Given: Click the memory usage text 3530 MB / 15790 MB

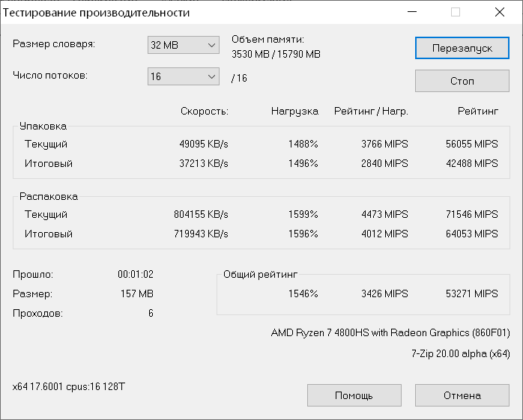Looking at the screenshot, I should point(276,54).
